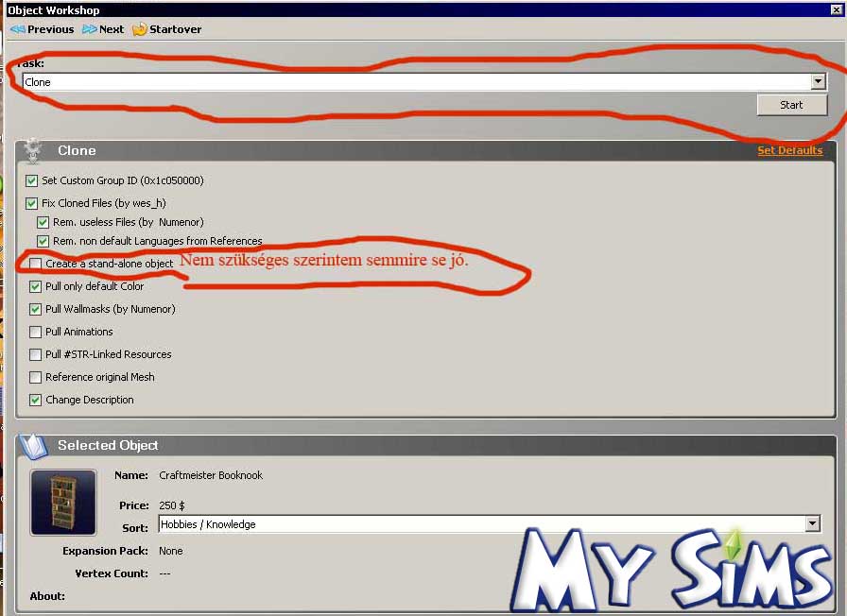Toggle Pull only default Color
The height and width of the screenshot is (616, 847).
(x=36, y=286)
